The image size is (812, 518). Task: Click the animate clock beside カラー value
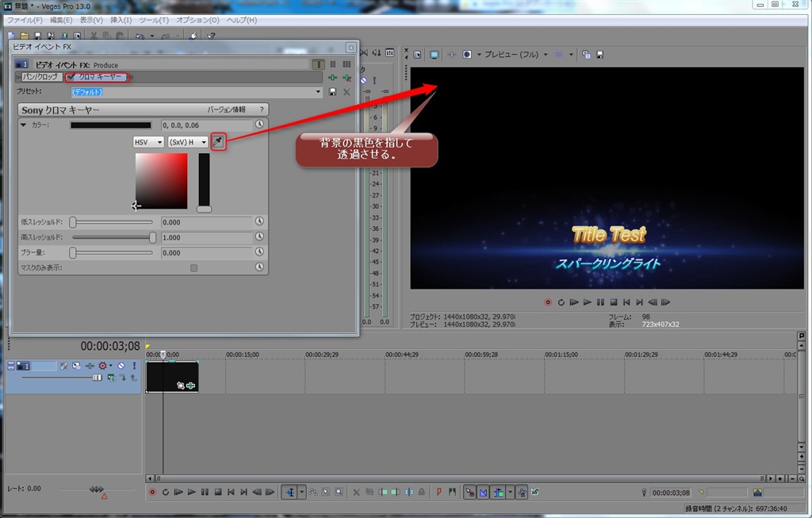pyautogui.click(x=259, y=125)
